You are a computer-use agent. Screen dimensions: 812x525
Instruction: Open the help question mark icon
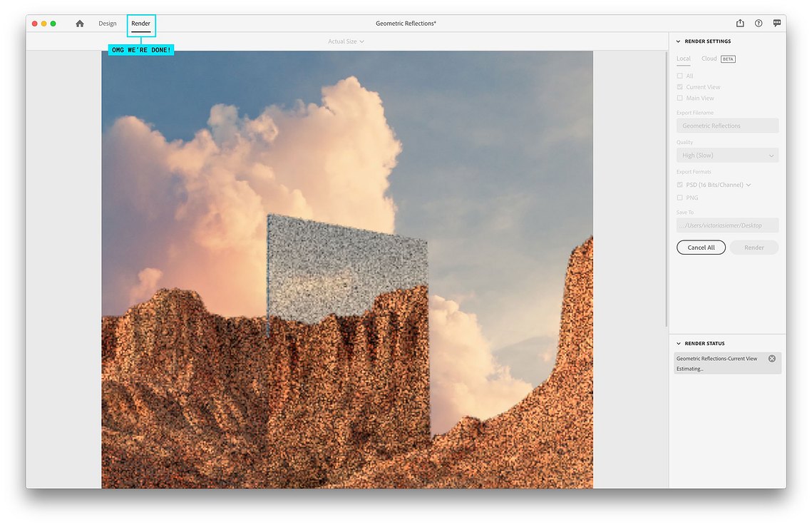point(758,24)
